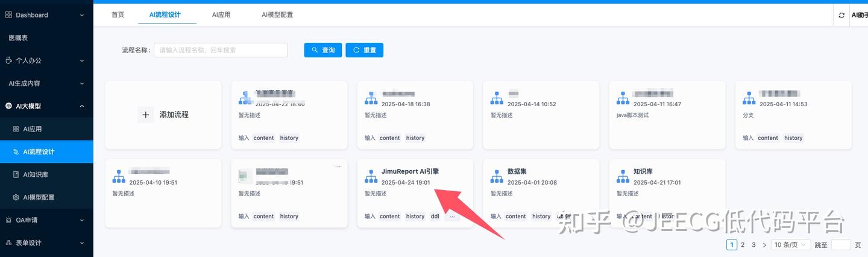
Task: Expand the Dashboard menu chevron
Action: (82, 15)
